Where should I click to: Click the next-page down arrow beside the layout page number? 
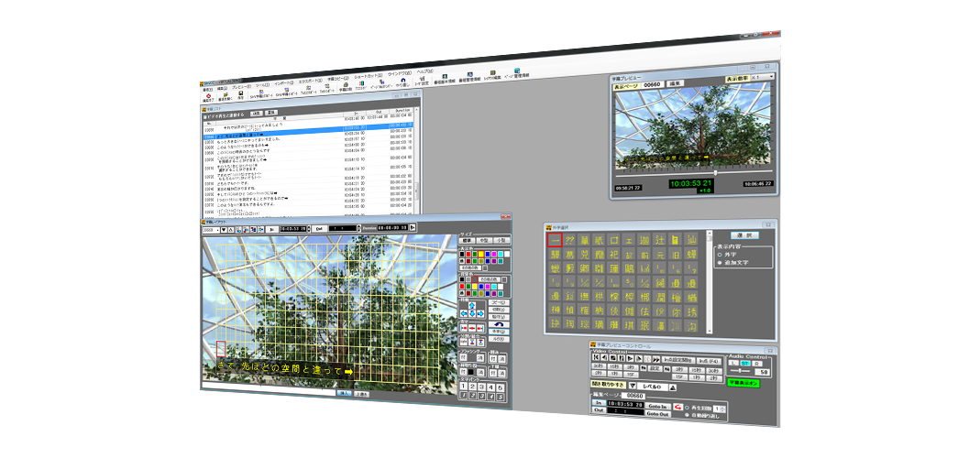pos(224,229)
